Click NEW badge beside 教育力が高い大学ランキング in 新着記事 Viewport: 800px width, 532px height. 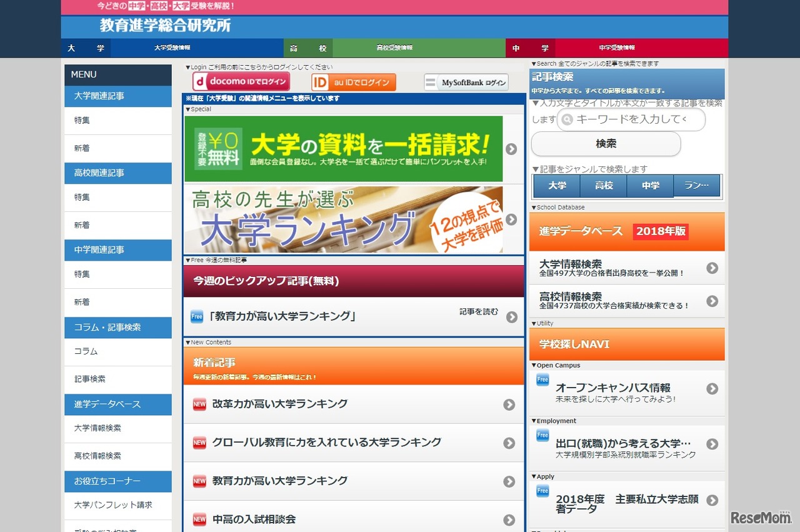click(x=199, y=481)
